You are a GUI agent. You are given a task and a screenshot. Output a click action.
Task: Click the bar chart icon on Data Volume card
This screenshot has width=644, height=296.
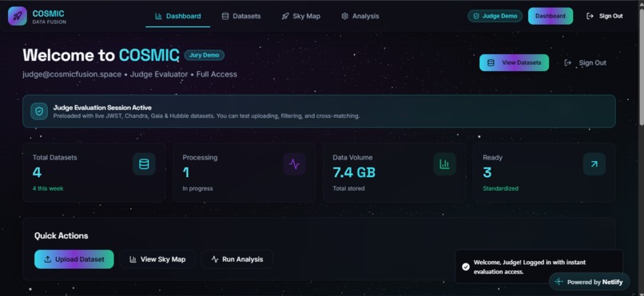pos(444,164)
